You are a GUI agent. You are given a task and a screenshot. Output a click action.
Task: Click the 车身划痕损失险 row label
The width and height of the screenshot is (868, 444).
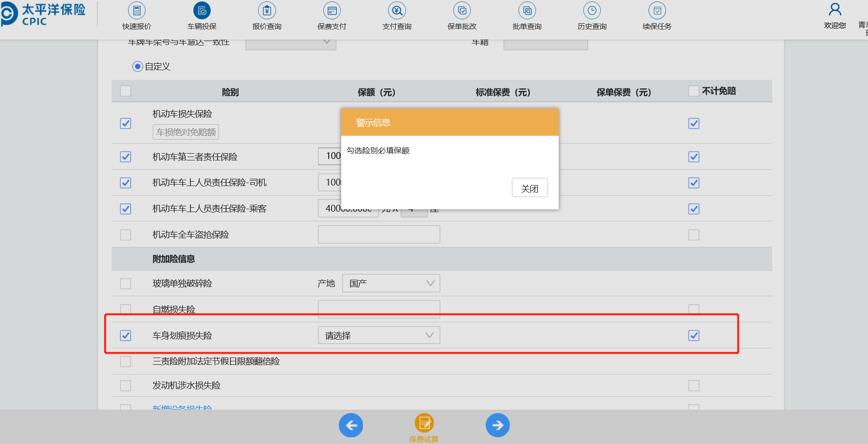182,335
